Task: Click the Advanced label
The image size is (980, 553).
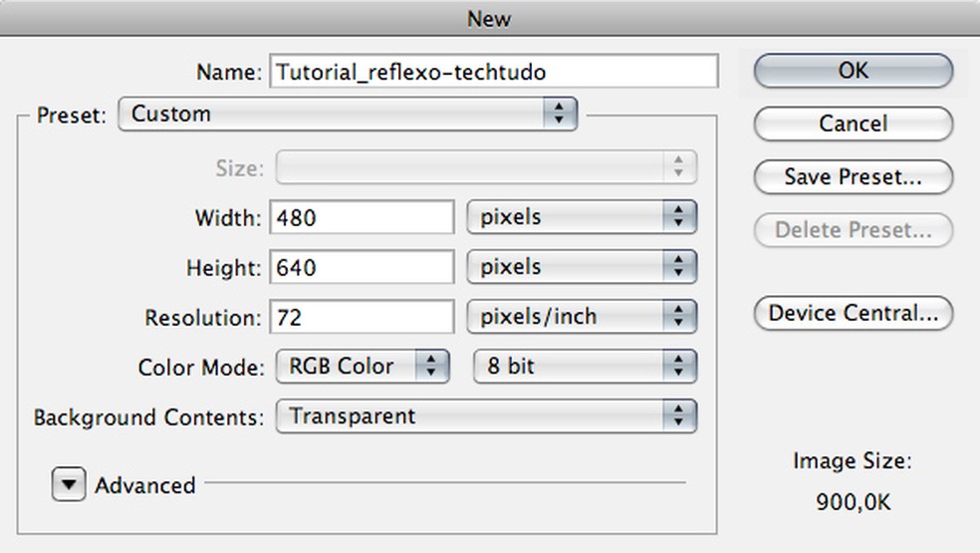Action: (145, 485)
